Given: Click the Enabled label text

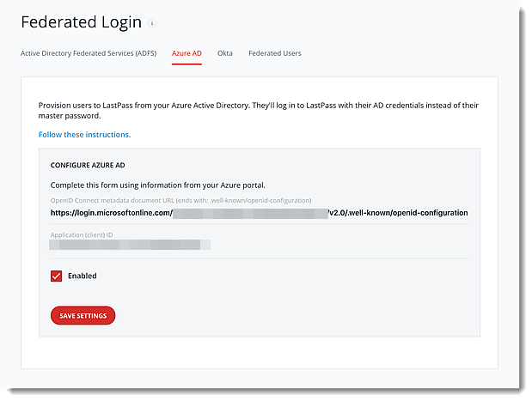Looking at the screenshot, I should coord(83,276).
